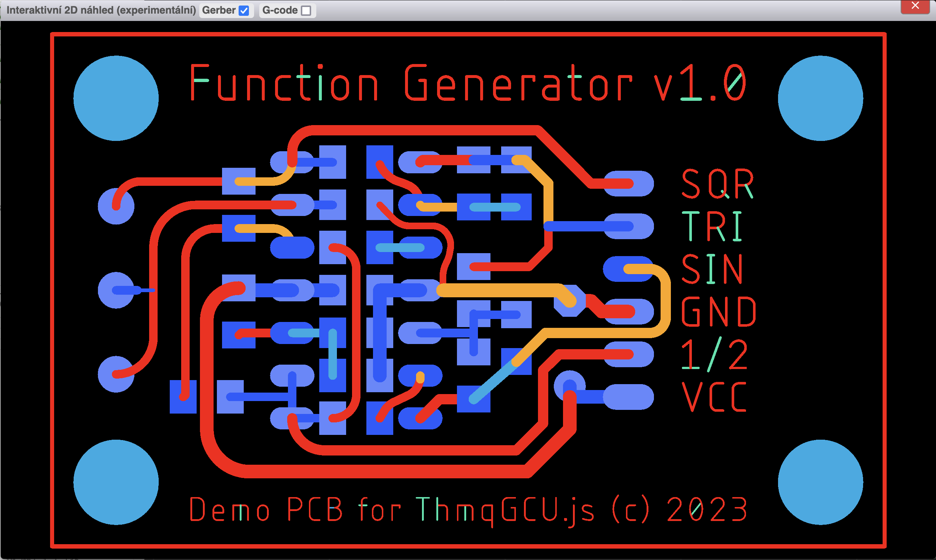Click the bottom-right mounting hole
Screen dimensions: 936x560
[x=820, y=482]
